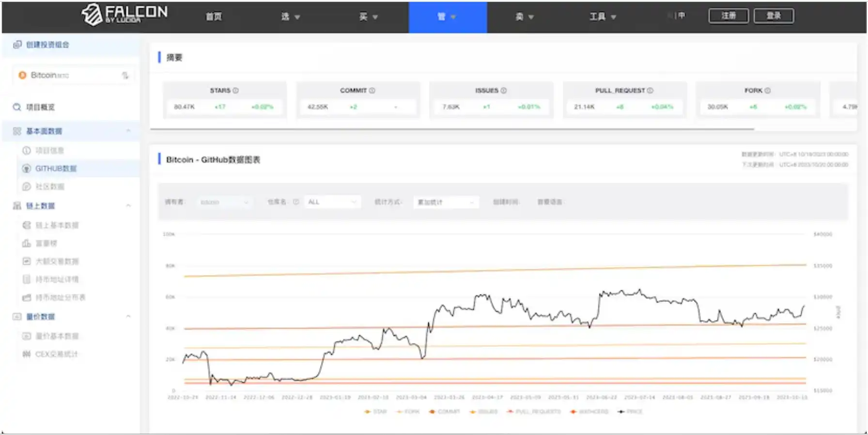Select GITHUB data in the sidebar
The width and height of the screenshot is (868, 435).
click(x=55, y=169)
